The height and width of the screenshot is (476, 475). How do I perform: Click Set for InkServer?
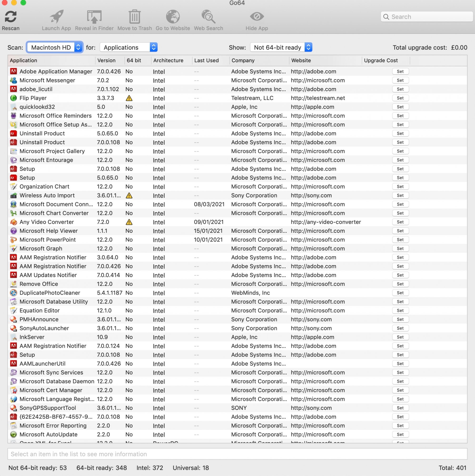[x=400, y=337]
